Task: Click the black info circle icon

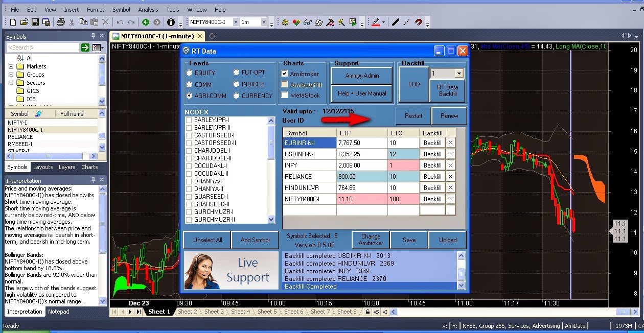Action: click(171, 22)
